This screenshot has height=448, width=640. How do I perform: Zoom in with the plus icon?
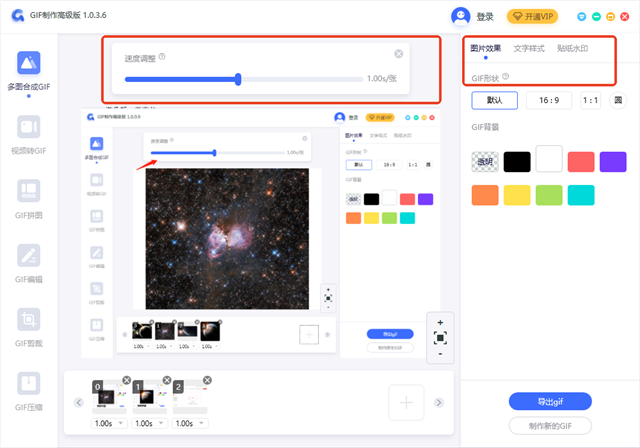pyautogui.click(x=440, y=323)
